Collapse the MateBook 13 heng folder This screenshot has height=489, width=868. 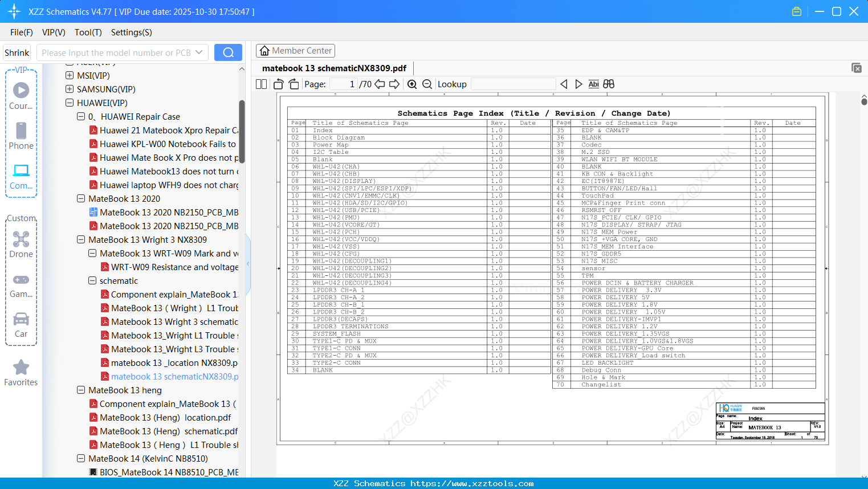[x=81, y=390]
